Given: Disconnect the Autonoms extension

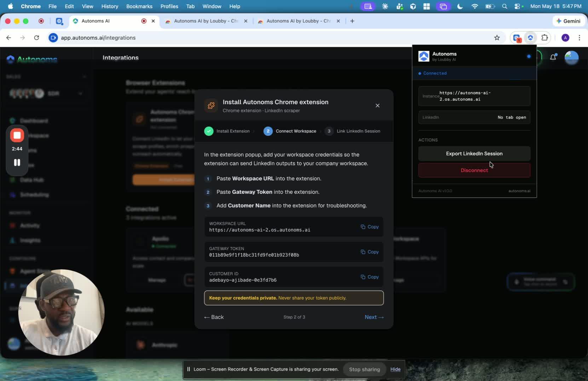Looking at the screenshot, I should pyautogui.click(x=474, y=170).
